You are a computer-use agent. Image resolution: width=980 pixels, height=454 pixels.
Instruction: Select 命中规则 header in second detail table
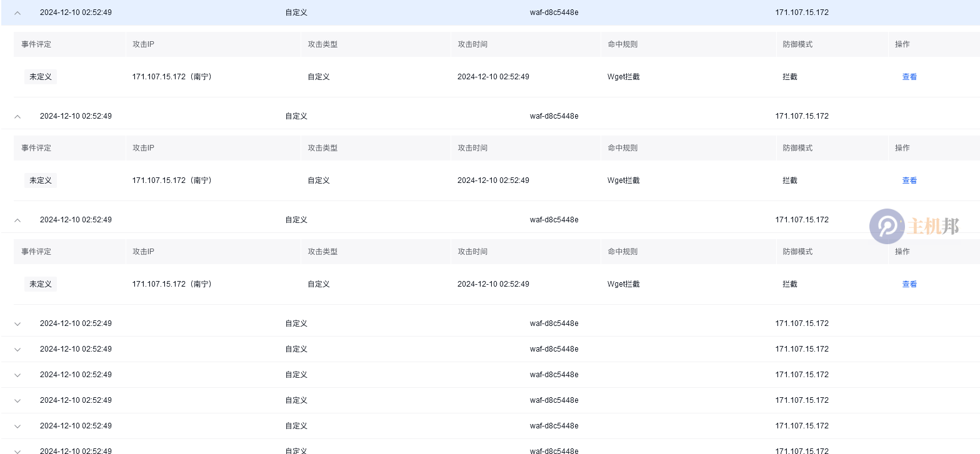622,148
